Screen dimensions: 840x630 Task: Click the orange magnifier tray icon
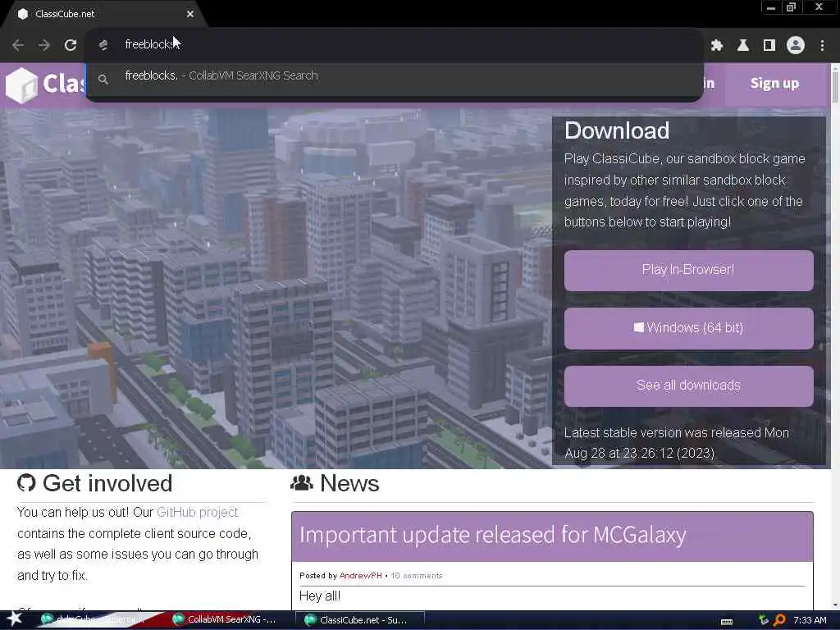779,620
